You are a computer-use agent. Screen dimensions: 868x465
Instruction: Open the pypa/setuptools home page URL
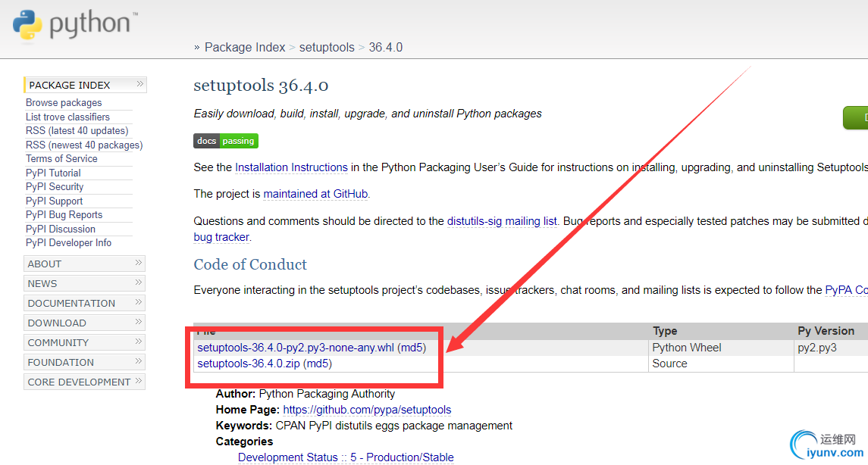pos(367,410)
